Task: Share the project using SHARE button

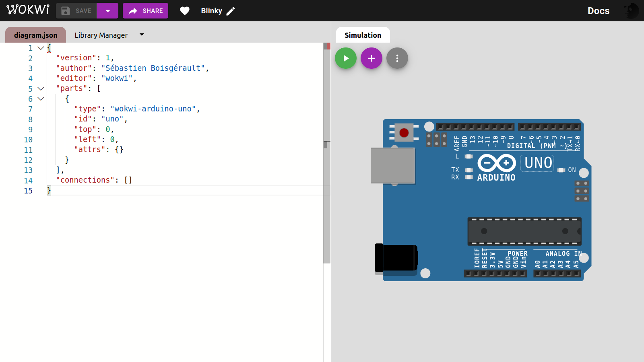Action: click(x=145, y=11)
